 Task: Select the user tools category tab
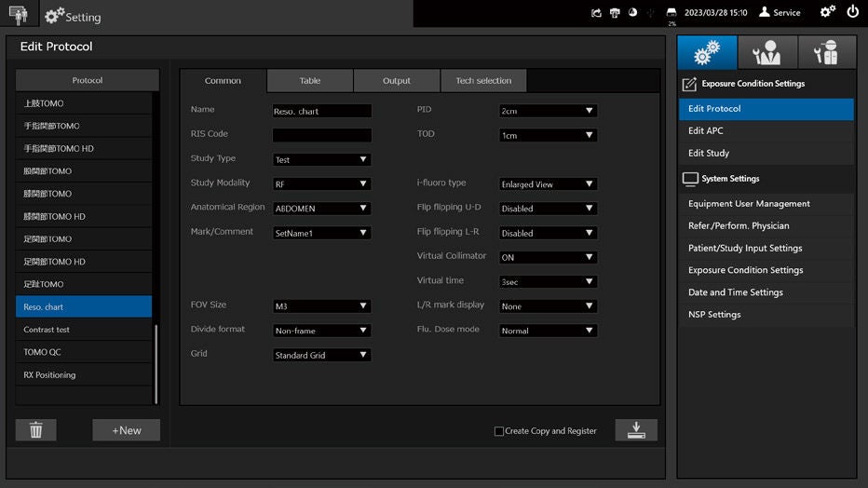[767, 52]
